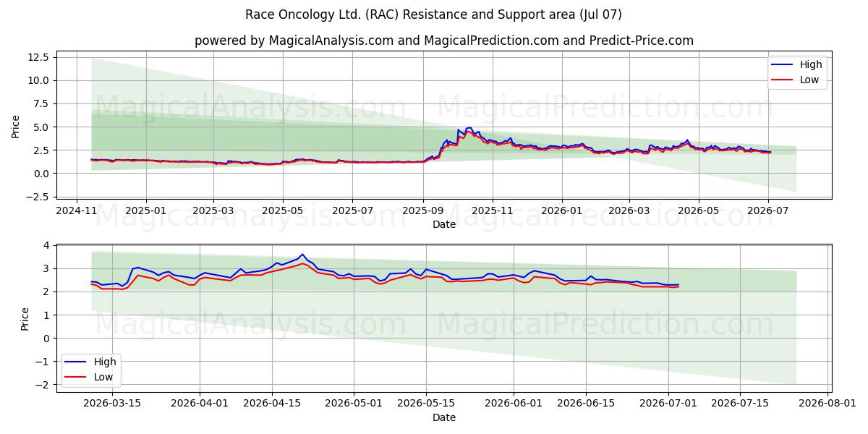
Task: Click the April 2026 price peak on bottom chart
Action: [302, 255]
